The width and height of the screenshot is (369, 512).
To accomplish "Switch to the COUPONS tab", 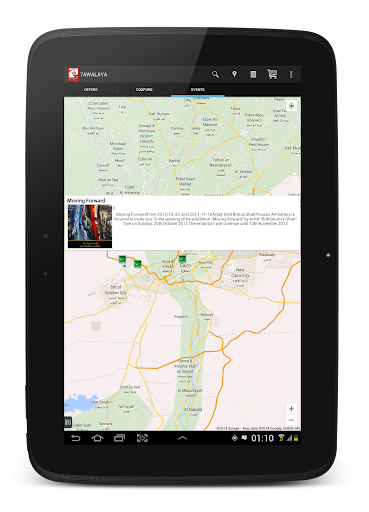I will point(144,90).
